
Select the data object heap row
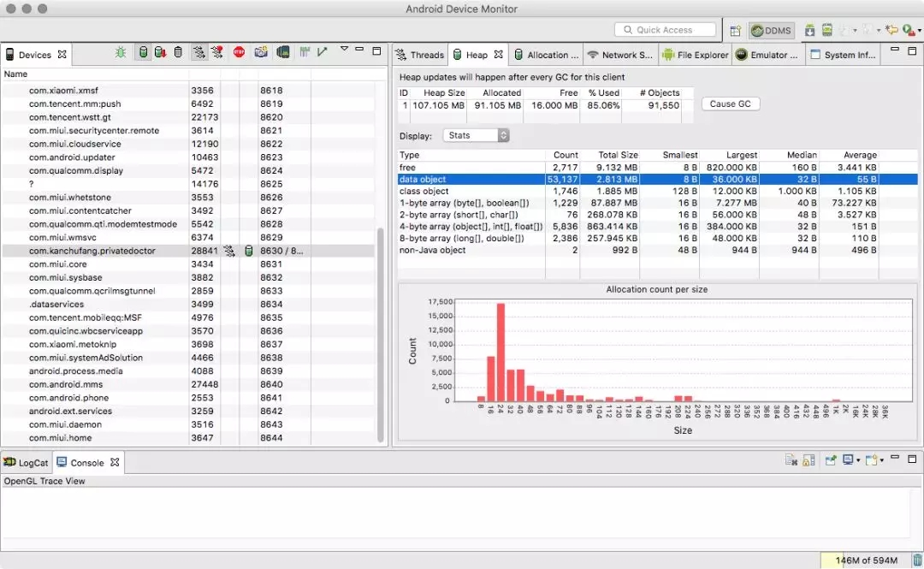coord(658,179)
